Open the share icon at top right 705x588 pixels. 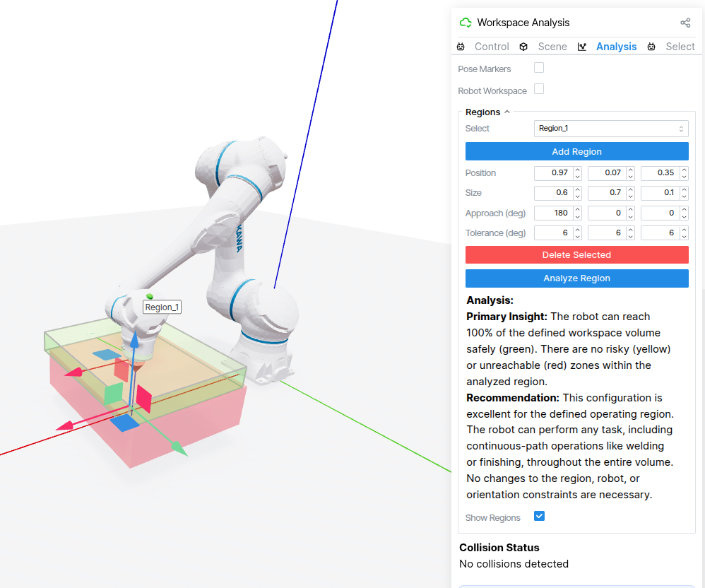(x=685, y=22)
